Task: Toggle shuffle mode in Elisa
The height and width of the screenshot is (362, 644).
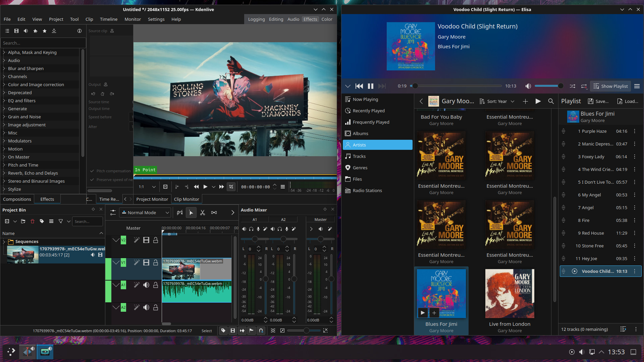Action: [x=573, y=86]
